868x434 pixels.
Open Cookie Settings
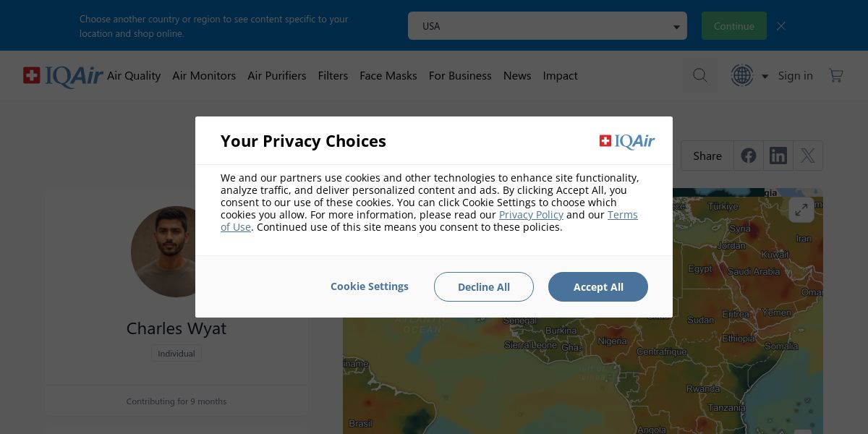pyautogui.click(x=370, y=286)
